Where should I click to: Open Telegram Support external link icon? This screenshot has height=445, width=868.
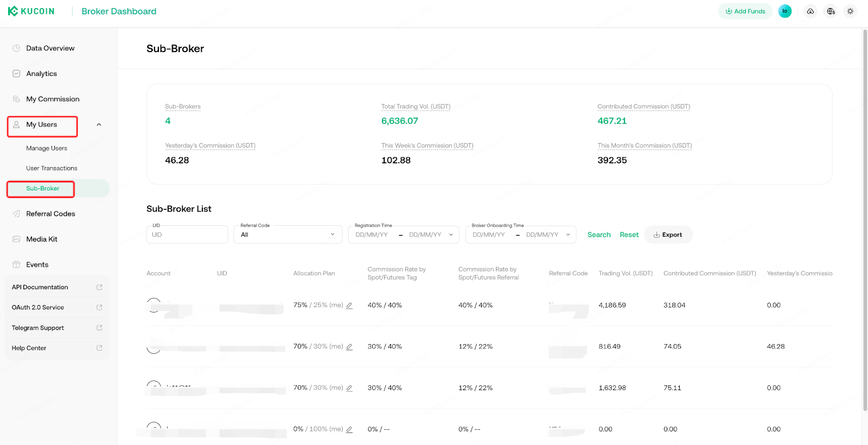coord(99,328)
